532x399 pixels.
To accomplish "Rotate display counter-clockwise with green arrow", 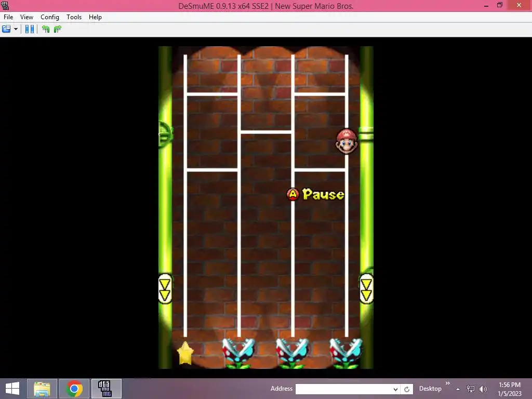I will [46, 29].
